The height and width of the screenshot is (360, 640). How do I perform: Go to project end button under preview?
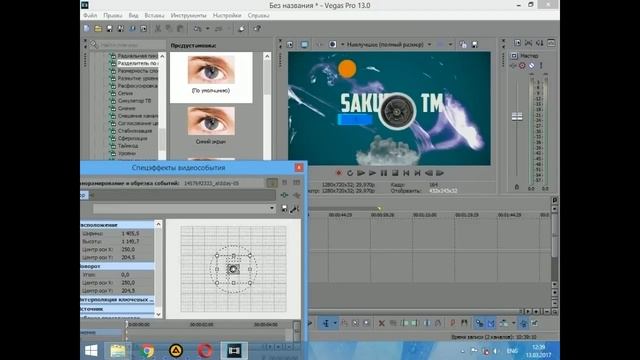point(418,173)
